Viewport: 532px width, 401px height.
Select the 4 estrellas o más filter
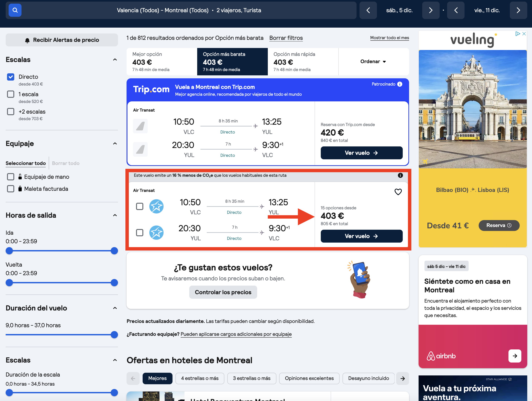click(x=200, y=378)
